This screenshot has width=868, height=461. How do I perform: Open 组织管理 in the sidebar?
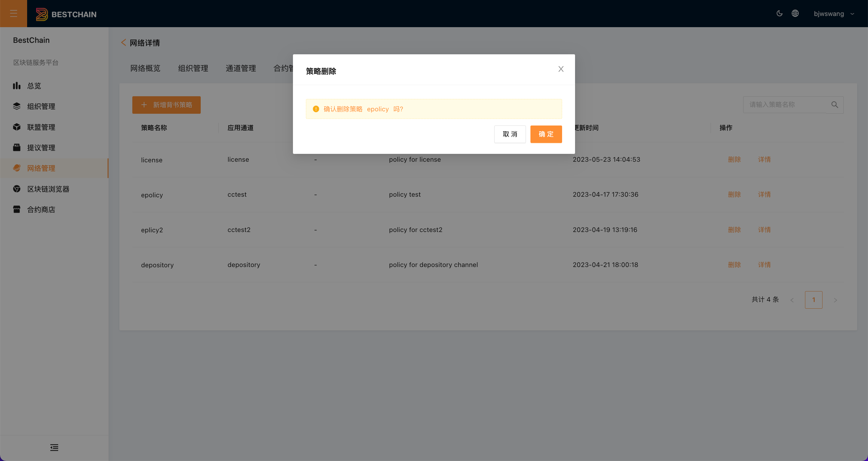54,106
